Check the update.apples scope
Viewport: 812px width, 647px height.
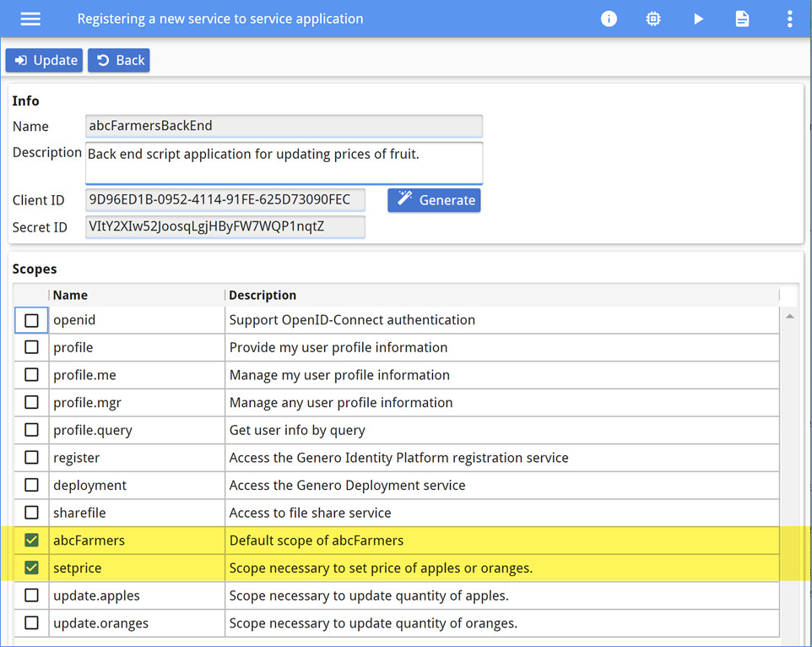pos(32,595)
